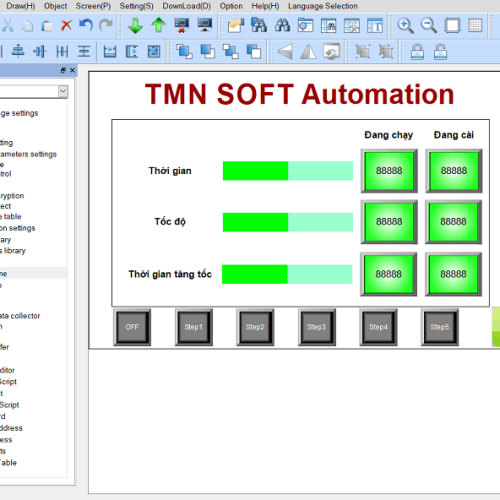Click the closed padlock lock icon
Screen dimensions: 500x500
point(417,52)
